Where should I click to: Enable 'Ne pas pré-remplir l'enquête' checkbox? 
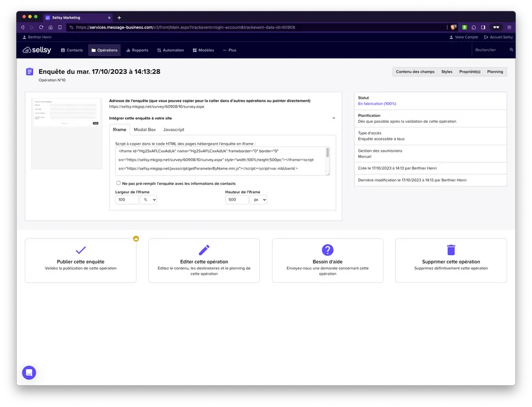[x=118, y=183]
